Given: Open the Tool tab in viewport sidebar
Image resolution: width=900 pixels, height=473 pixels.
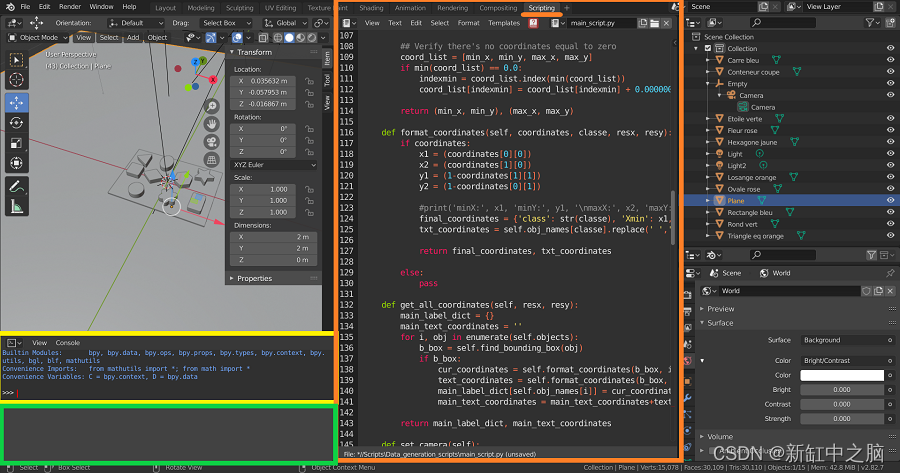Looking at the screenshot, I should 327,80.
